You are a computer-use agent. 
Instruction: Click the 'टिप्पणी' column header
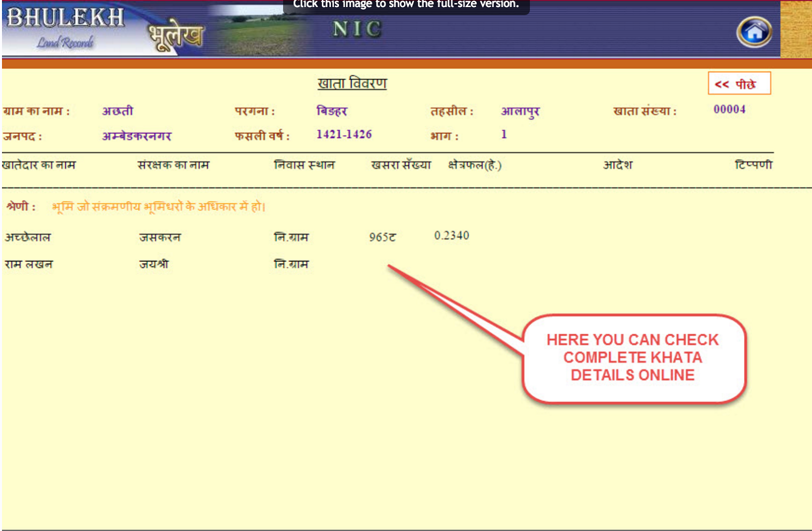click(x=754, y=165)
